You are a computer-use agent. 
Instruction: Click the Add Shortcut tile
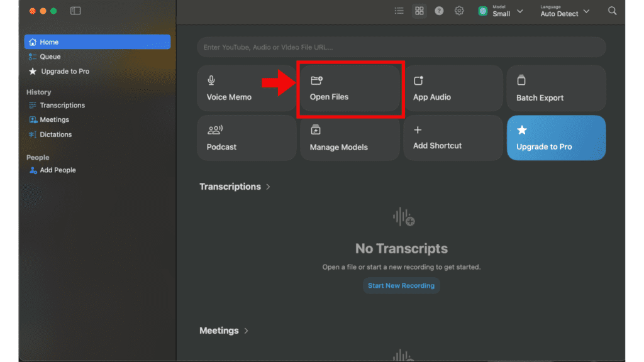[x=453, y=138]
